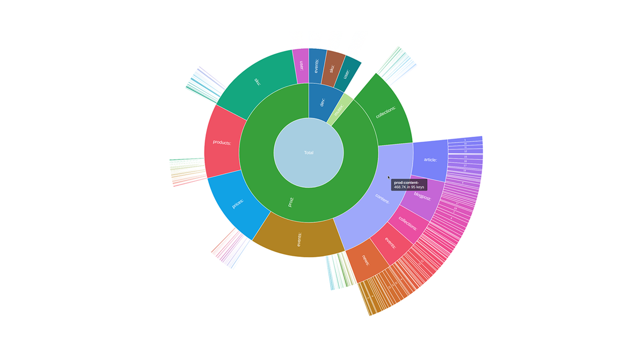Click the outer segment labeled 12 in the article arc
The image size is (644, 338).
coord(465,151)
